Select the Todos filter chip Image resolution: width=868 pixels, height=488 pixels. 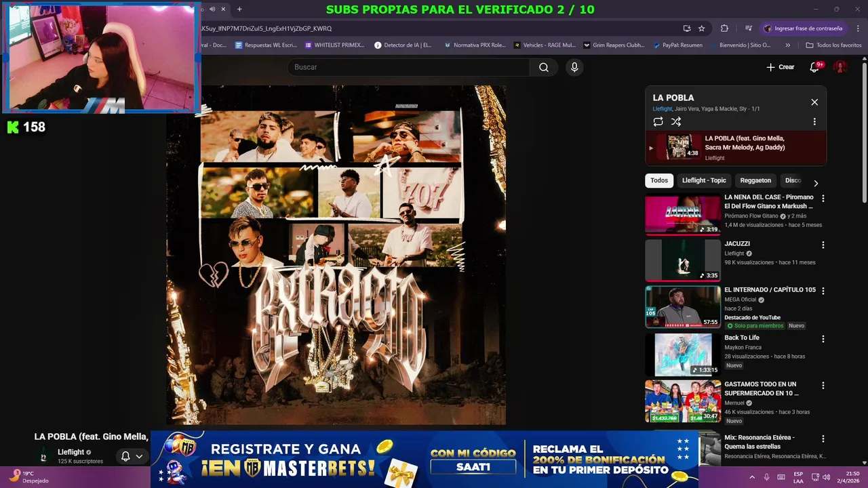pos(659,180)
